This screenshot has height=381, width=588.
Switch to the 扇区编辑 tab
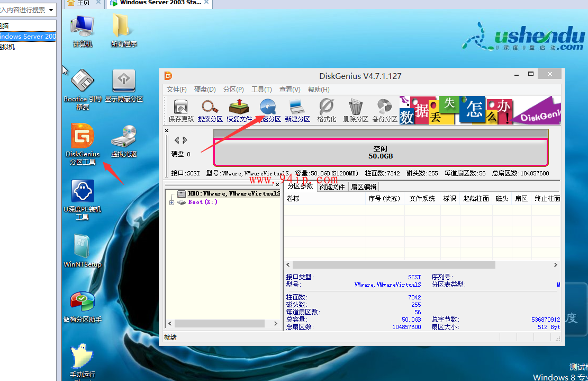pyautogui.click(x=364, y=187)
